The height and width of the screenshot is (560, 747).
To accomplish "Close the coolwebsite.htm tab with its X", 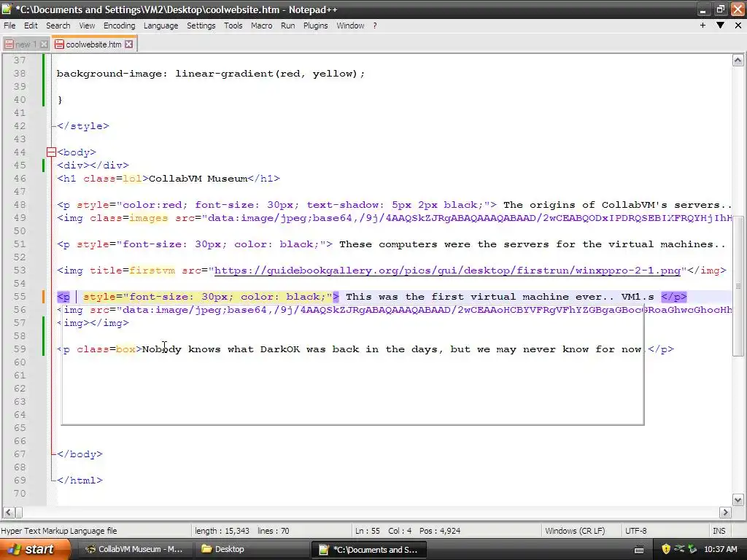I will click(x=128, y=44).
